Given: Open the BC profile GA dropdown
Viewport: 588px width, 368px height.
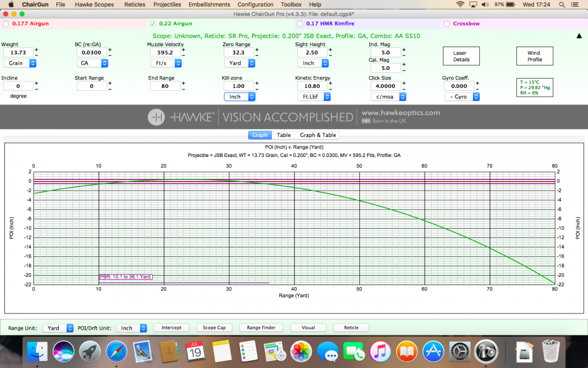Looking at the screenshot, I should [93, 63].
